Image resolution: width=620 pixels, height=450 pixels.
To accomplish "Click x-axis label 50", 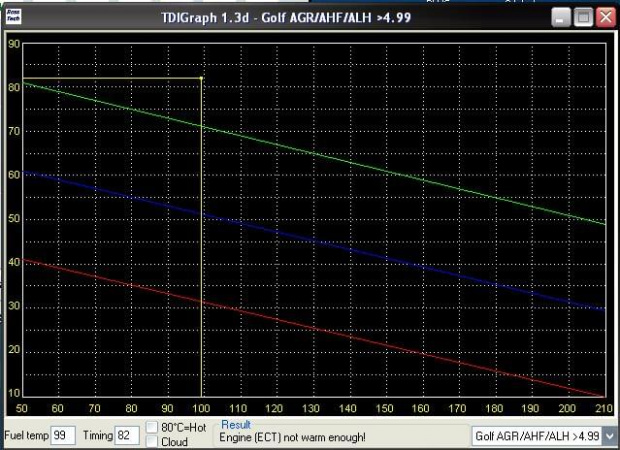I will click(21, 408).
